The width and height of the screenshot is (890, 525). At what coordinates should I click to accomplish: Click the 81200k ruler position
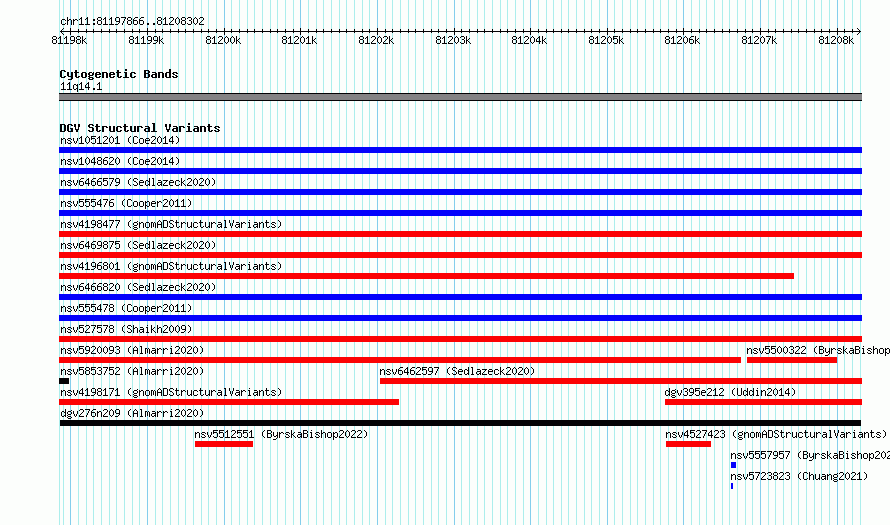click(x=223, y=40)
